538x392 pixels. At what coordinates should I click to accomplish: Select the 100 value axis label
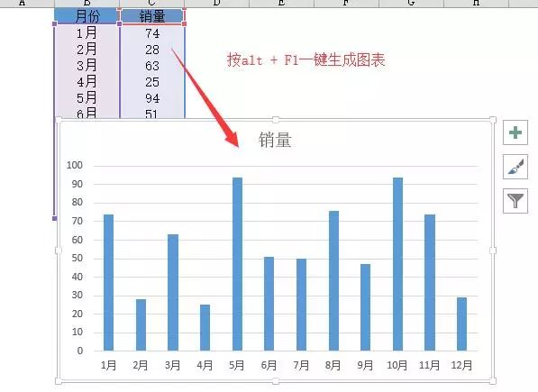(x=75, y=165)
